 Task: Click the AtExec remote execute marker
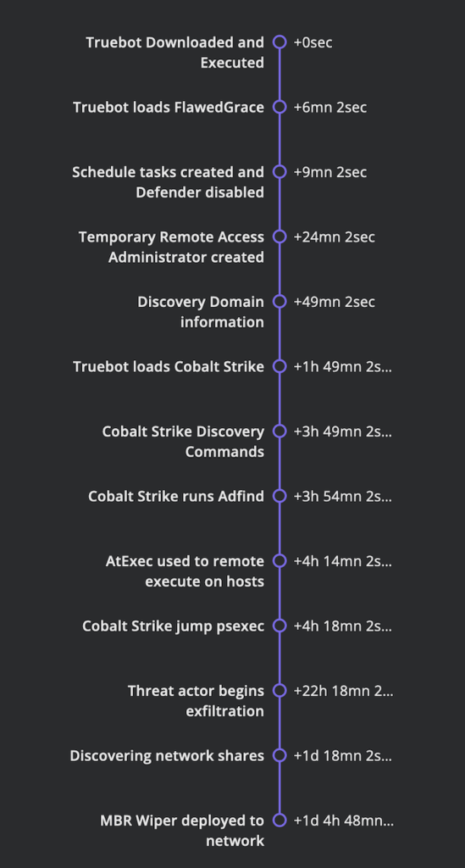(280, 561)
